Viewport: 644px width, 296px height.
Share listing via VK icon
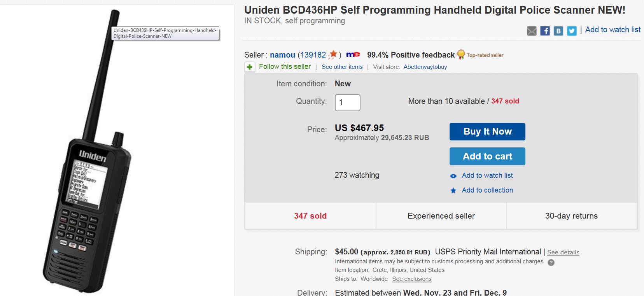[x=558, y=31]
